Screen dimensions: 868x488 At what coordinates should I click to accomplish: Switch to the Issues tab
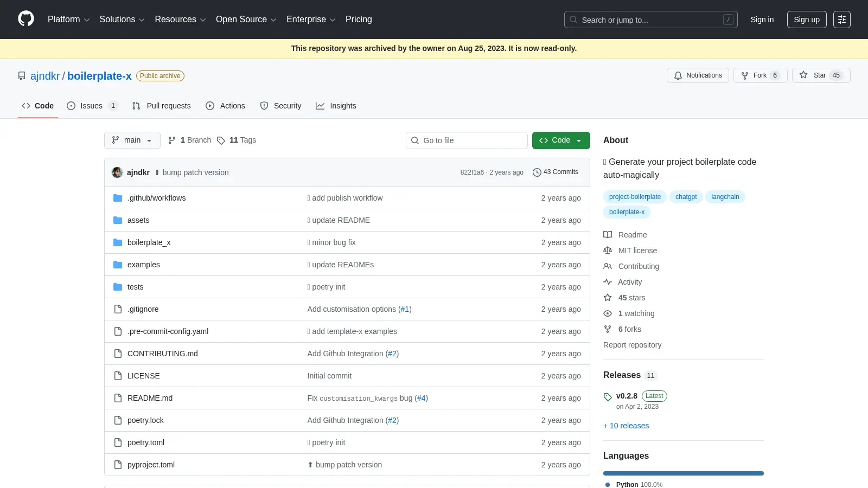tap(92, 106)
